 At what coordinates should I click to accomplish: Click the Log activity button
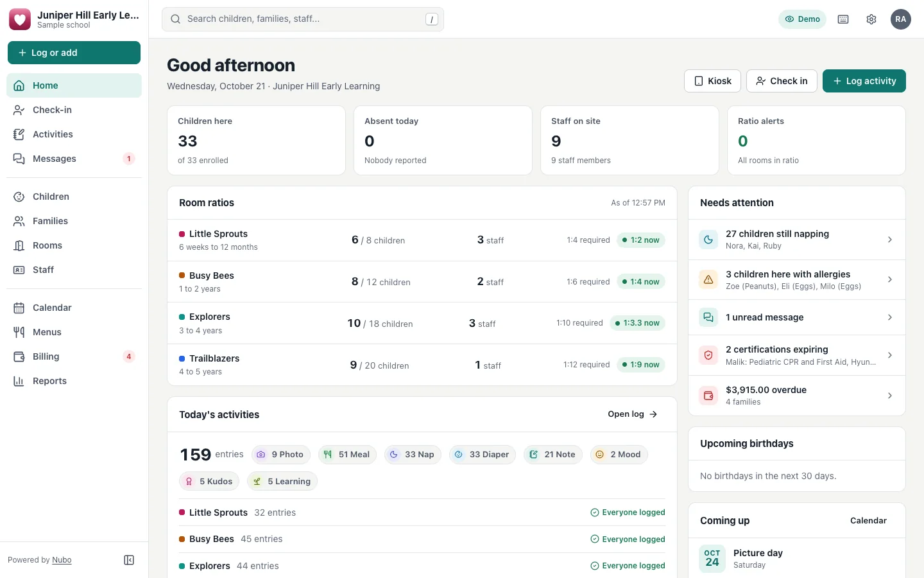pyautogui.click(x=864, y=81)
